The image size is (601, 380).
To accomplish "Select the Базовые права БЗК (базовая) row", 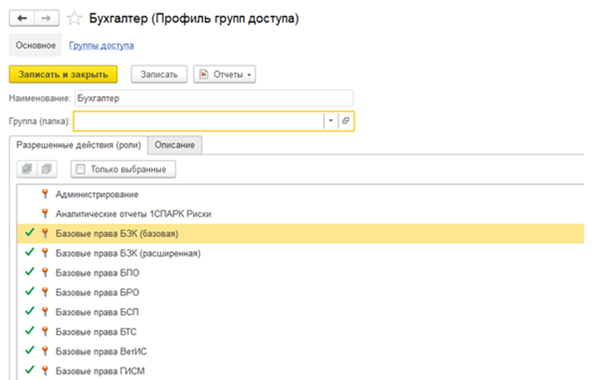I will point(300,234).
